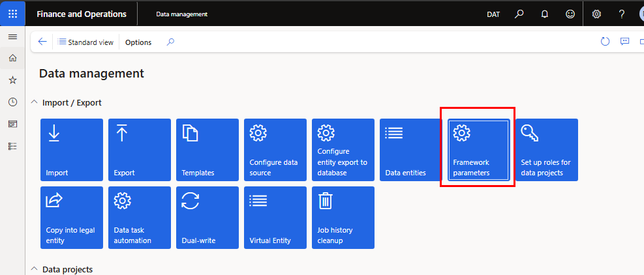
Task: Collapse the Import / Export section
Action: [34, 102]
